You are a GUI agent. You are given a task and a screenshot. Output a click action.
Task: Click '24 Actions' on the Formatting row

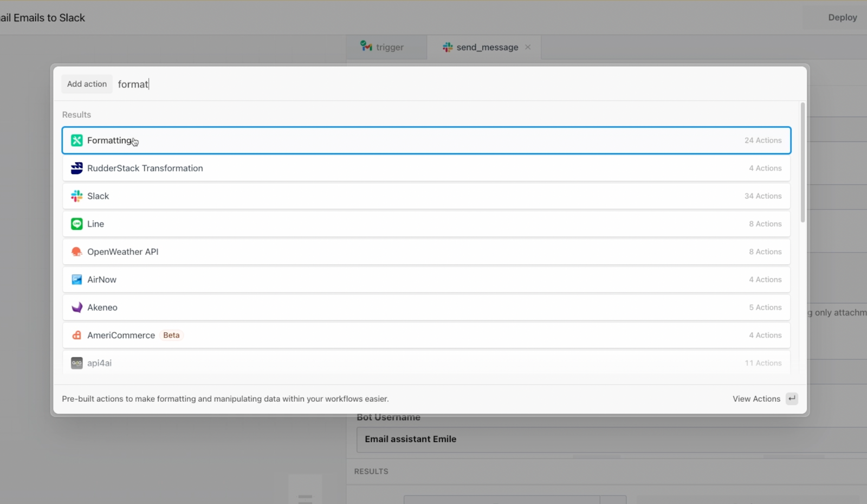tap(763, 140)
